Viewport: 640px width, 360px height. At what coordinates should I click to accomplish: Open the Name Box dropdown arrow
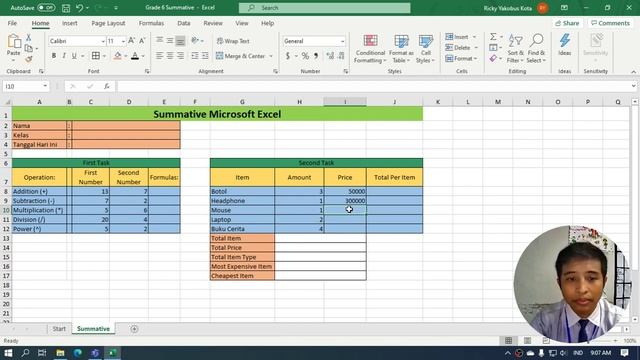coord(45,86)
